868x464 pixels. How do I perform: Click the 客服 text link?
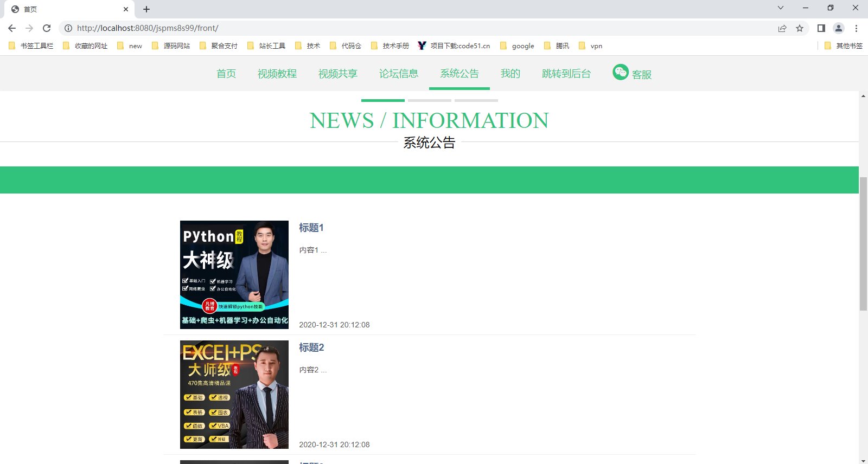point(642,75)
